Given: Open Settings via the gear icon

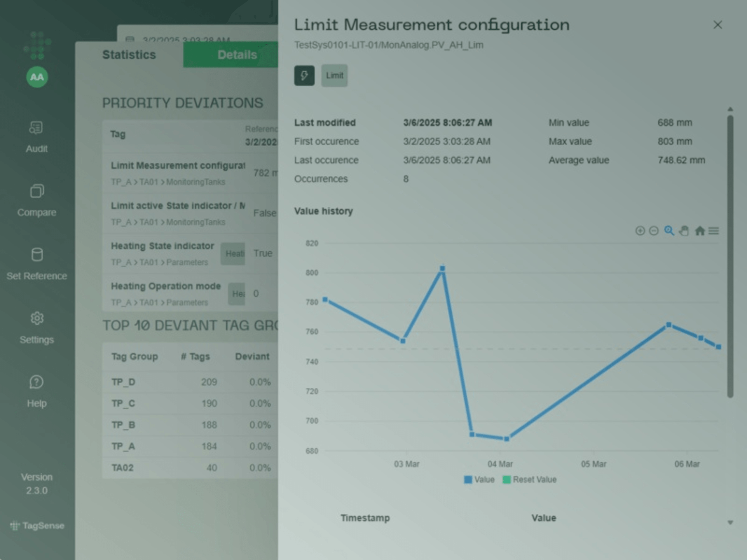Looking at the screenshot, I should 36,318.
